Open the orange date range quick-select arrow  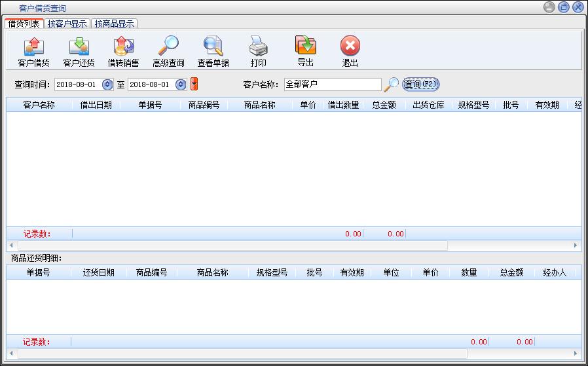[194, 84]
